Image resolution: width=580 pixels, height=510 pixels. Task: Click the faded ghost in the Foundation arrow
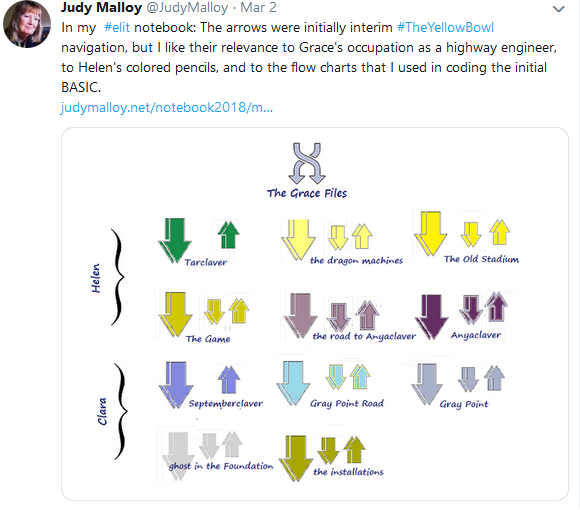pyautogui.click(x=179, y=456)
